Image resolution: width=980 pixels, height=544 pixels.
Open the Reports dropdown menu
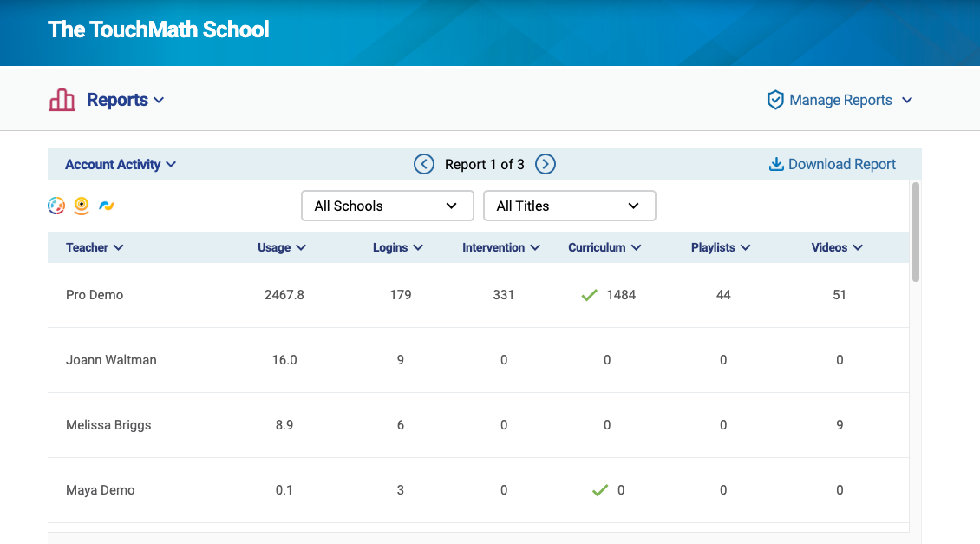tap(125, 100)
